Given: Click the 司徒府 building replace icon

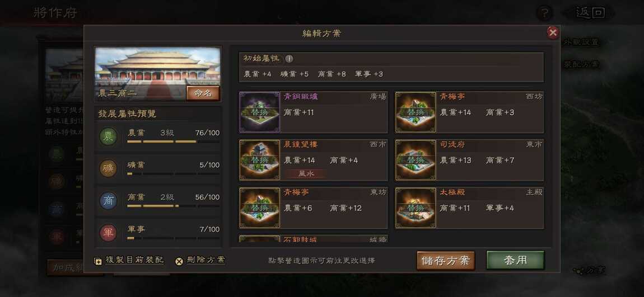Looking at the screenshot, I should [416, 160].
